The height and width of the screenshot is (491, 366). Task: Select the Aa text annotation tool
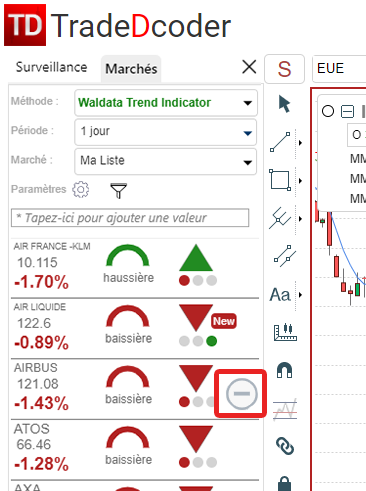(x=280, y=295)
